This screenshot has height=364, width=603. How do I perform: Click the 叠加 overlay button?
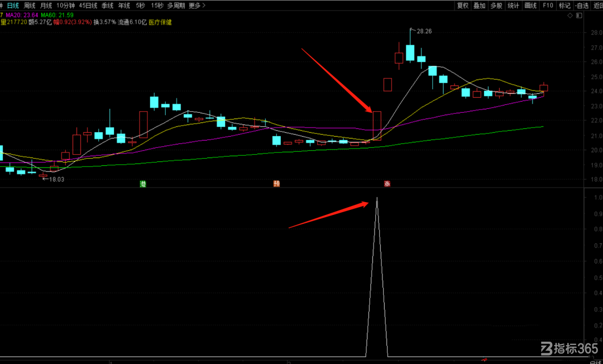point(480,6)
